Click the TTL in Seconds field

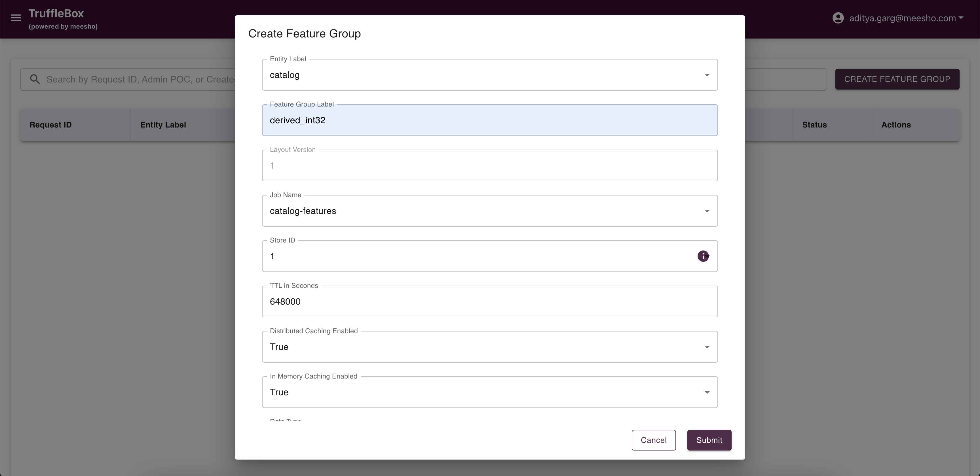[490, 301]
